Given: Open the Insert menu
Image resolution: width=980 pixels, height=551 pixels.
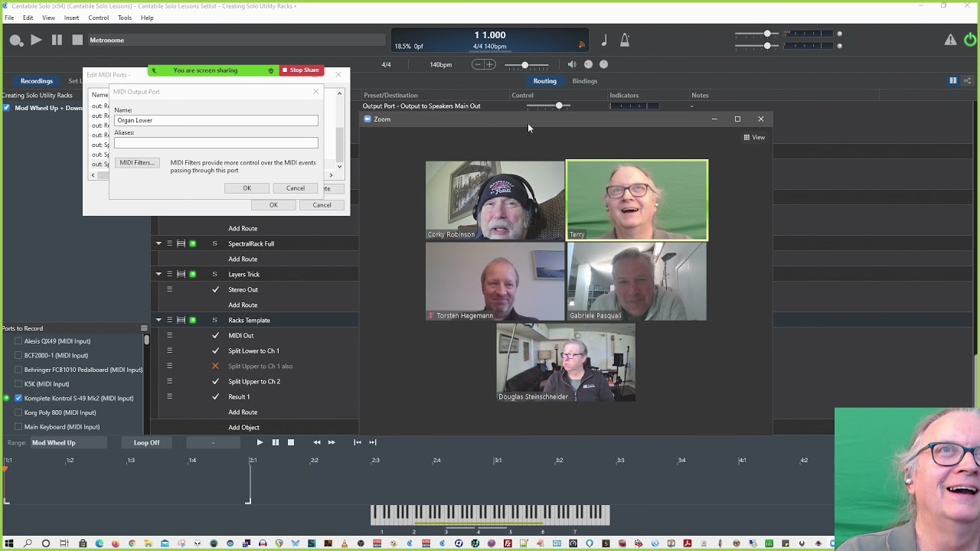Looking at the screenshot, I should (71, 18).
